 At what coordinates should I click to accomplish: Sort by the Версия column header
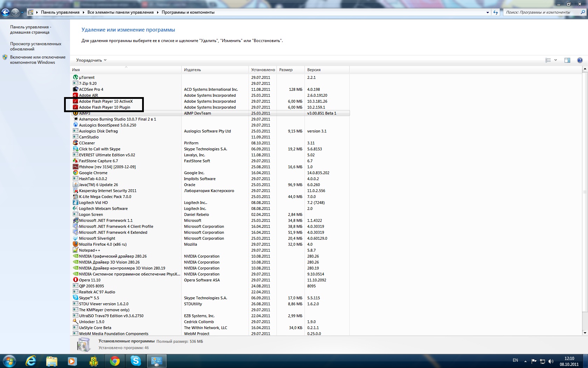tap(327, 70)
